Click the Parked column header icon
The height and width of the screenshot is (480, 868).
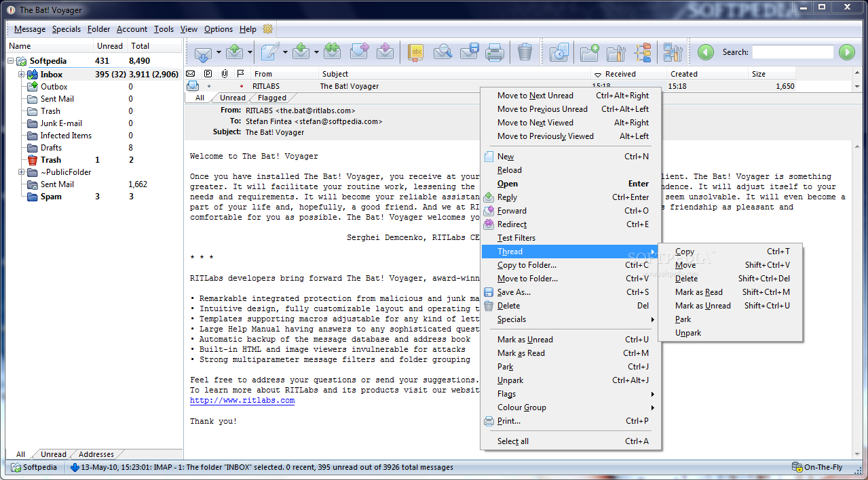208,74
